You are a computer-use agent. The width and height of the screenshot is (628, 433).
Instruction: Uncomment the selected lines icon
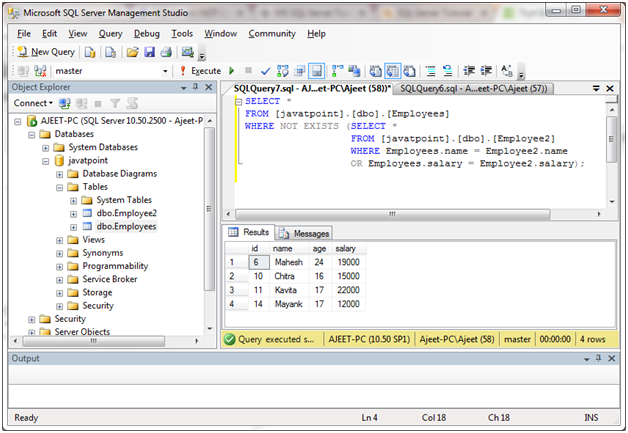click(447, 71)
